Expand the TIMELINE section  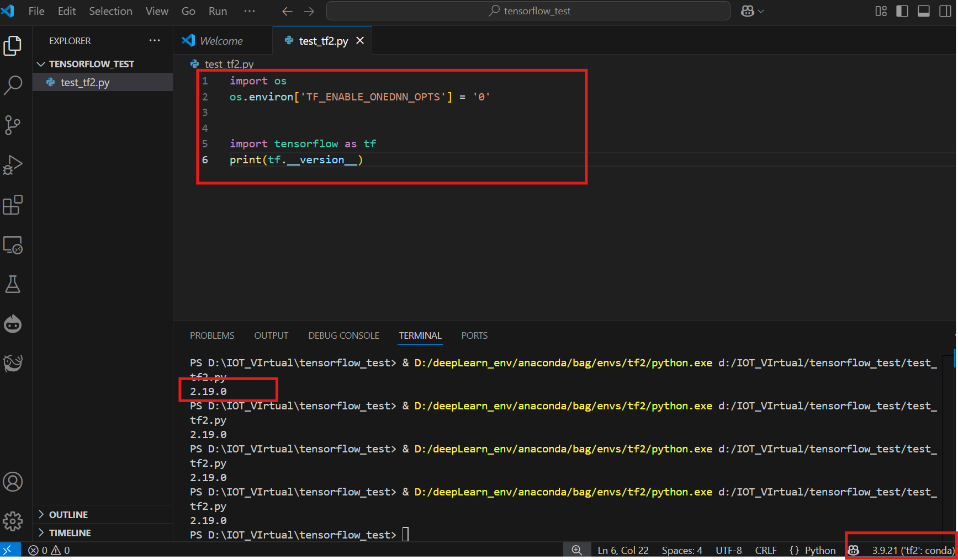tap(103, 532)
